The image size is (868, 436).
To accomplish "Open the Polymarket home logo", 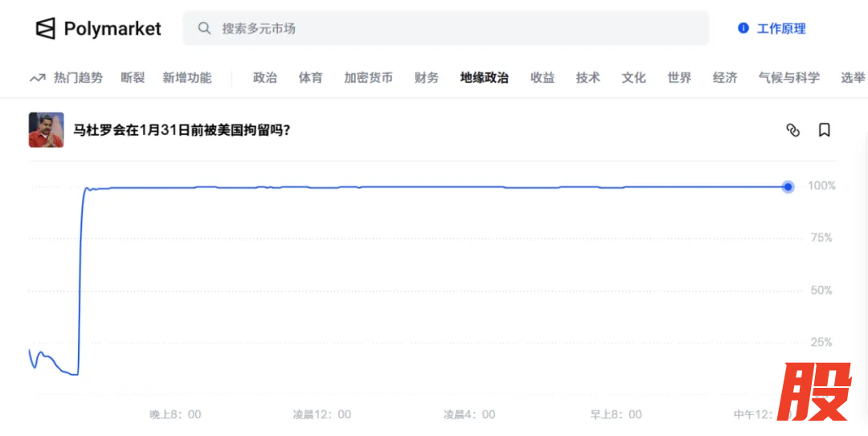I will click(x=99, y=28).
